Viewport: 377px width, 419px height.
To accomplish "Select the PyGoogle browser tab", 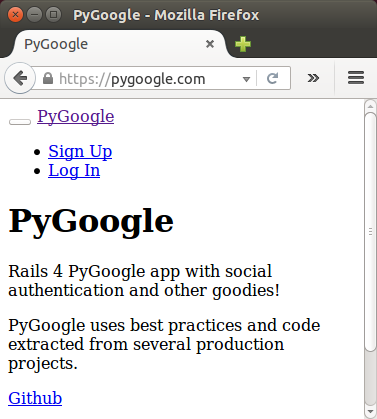I will pos(120,44).
